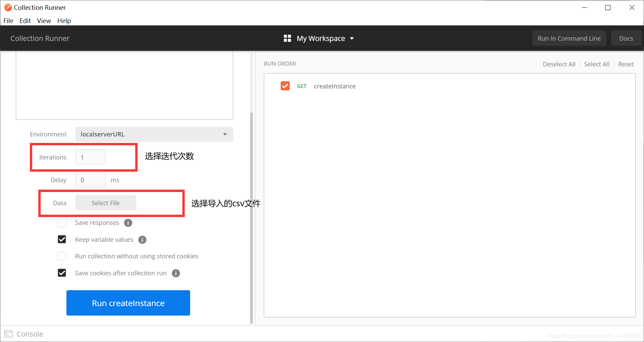Click the Console label in status bar
644x342 pixels.
click(x=30, y=334)
